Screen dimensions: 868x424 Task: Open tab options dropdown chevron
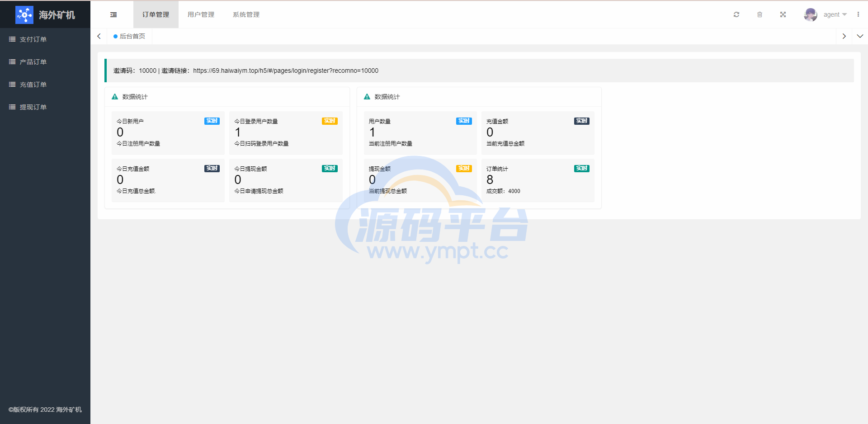point(860,36)
